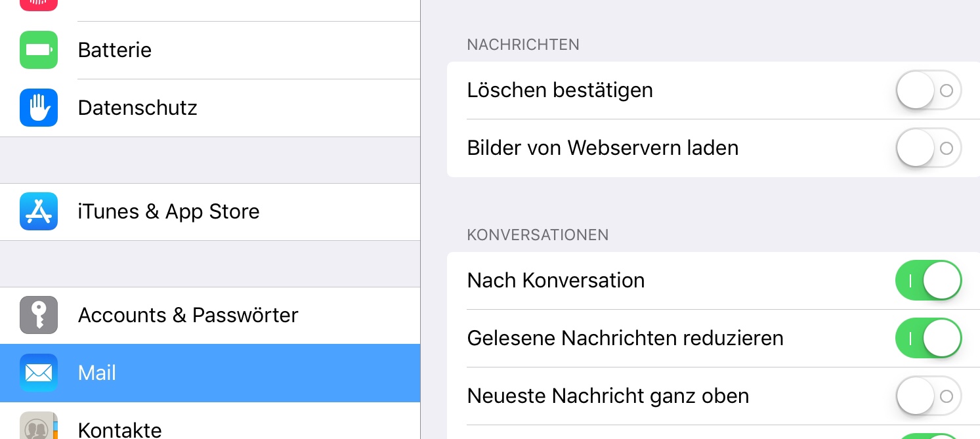Screen dimensions: 980x439
Task: Go to the Kontakte settings entry
Action: click(119, 429)
